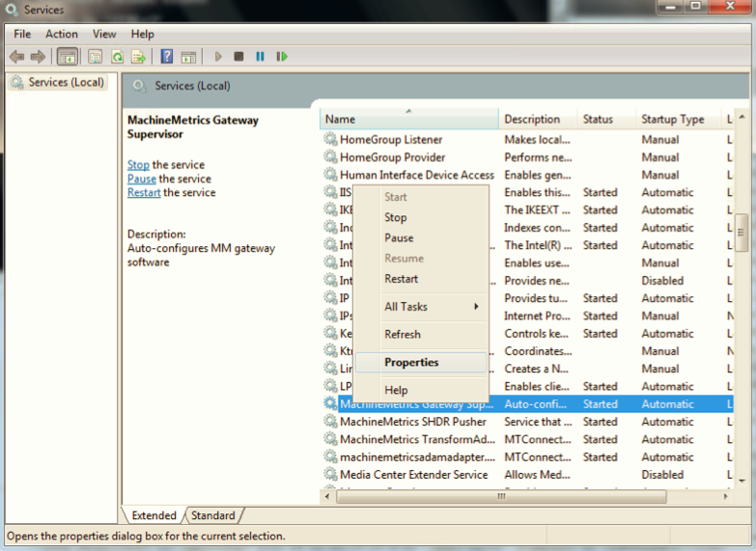This screenshot has height=551, width=756.
Task: Click the 'Auto-confi...' cell in highlighted row
Action: [535, 404]
